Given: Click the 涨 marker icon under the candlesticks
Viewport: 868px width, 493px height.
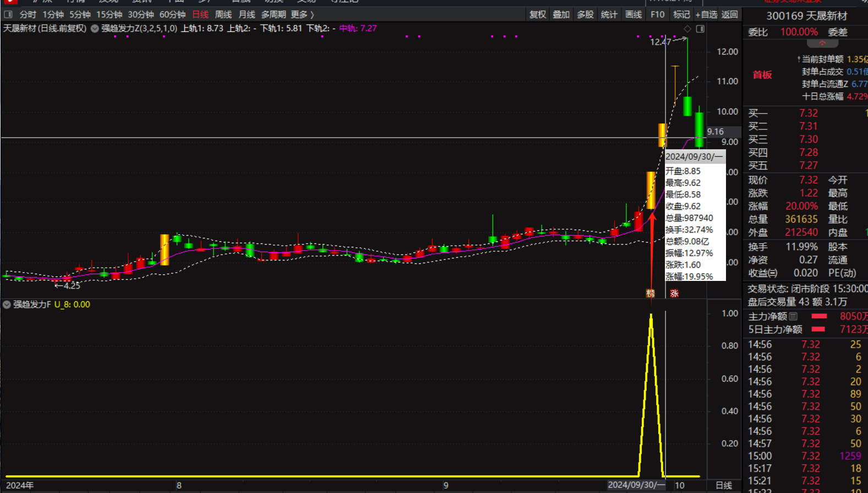Looking at the screenshot, I should (x=674, y=293).
